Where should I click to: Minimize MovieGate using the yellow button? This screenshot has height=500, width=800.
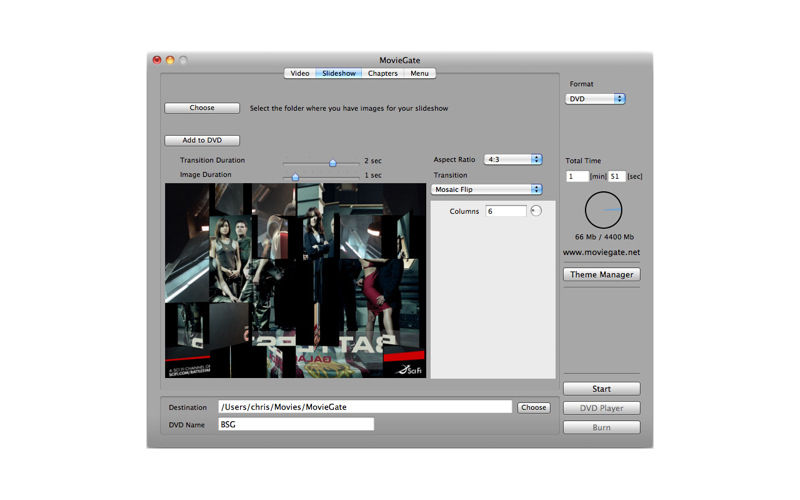click(170, 60)
